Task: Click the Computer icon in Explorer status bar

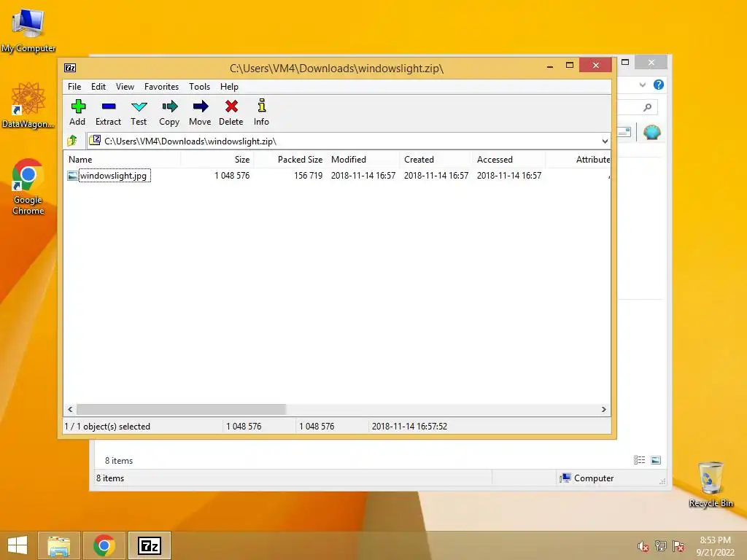Action: 565,478
